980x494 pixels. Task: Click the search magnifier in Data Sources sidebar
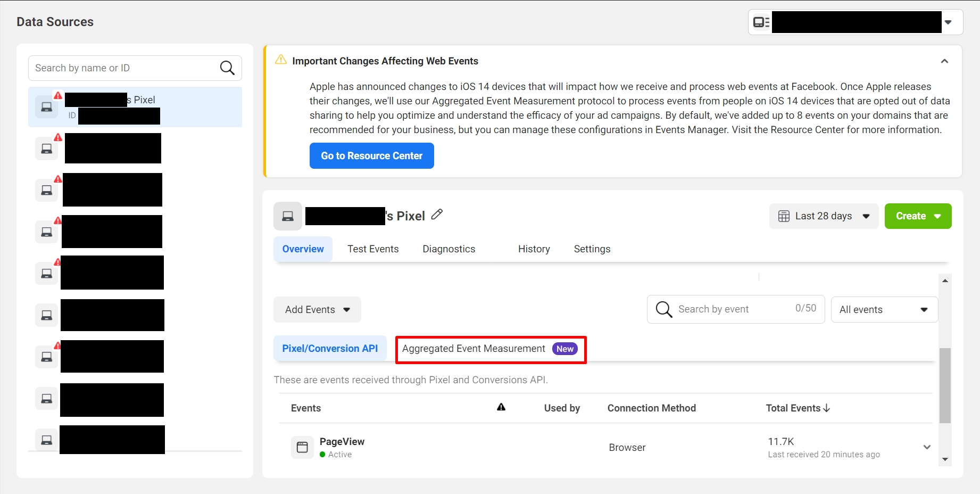[x=227, y=68]
